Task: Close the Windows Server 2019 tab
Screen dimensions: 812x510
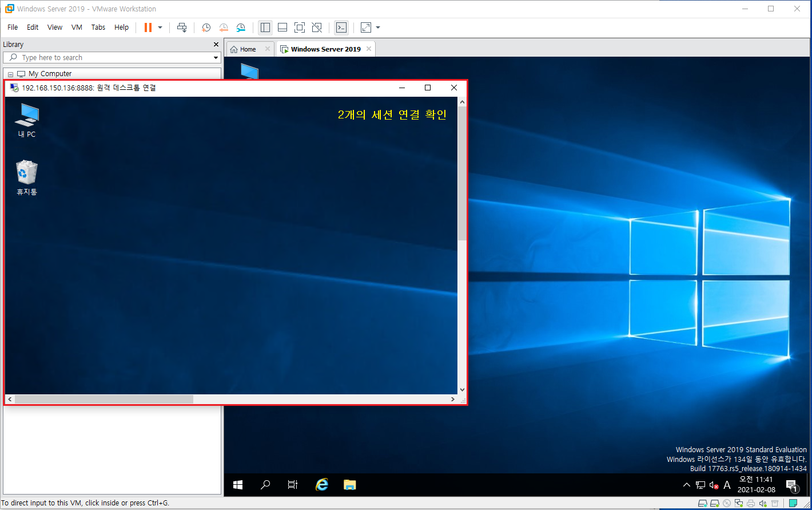Action: point(369,49)
